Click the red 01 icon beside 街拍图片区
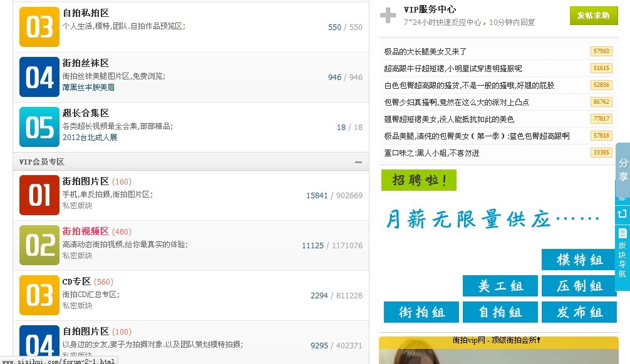The height and width of the screenshot is (364, 630). [39, 195]
